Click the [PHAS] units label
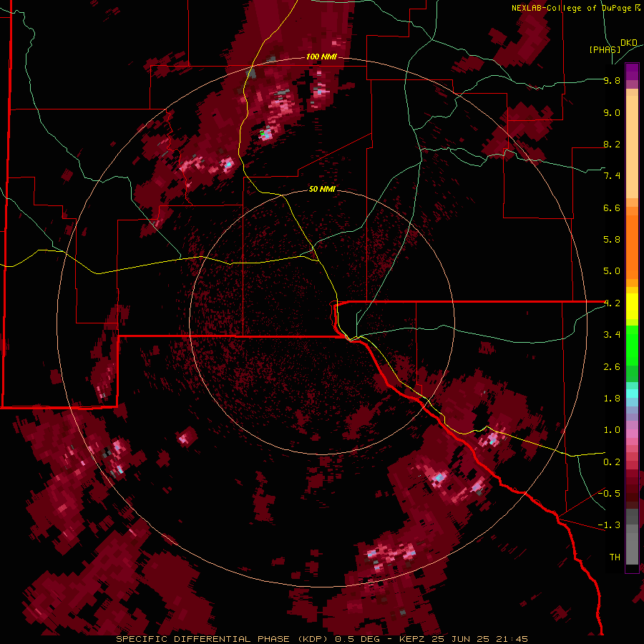 coord(605,49)
